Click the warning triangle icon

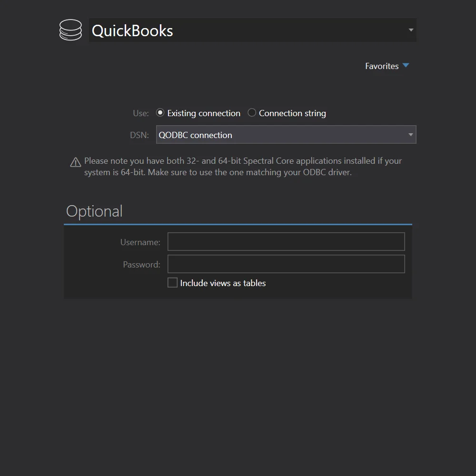75,162
